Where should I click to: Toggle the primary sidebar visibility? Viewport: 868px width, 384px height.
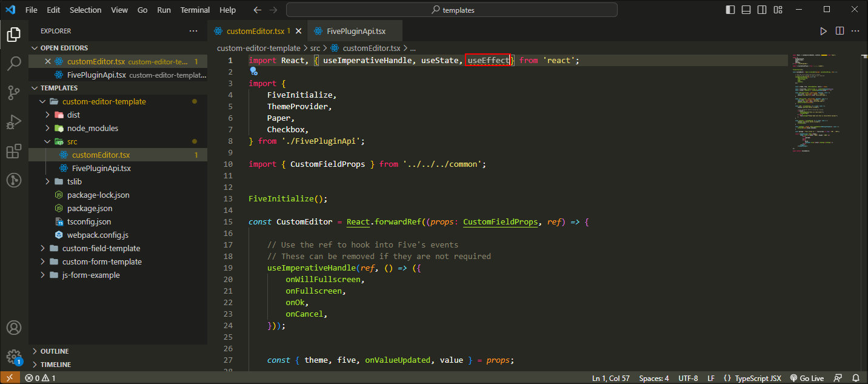pyautogui.click(x=730, y=9)
